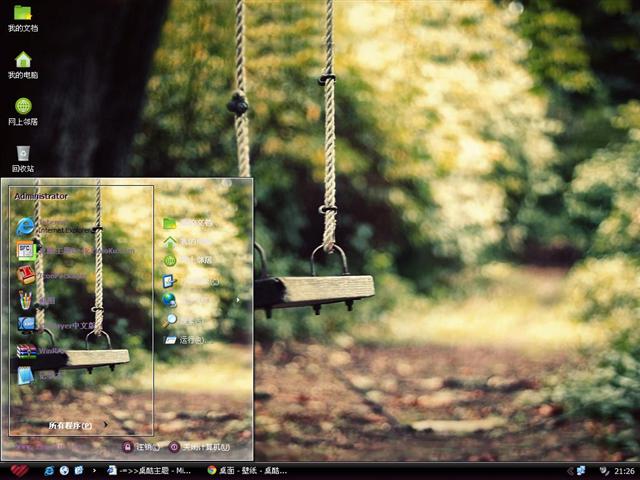Open the SFC program icon in start menu
Screen dimensions: 640x480
click(x=25, y=251)
